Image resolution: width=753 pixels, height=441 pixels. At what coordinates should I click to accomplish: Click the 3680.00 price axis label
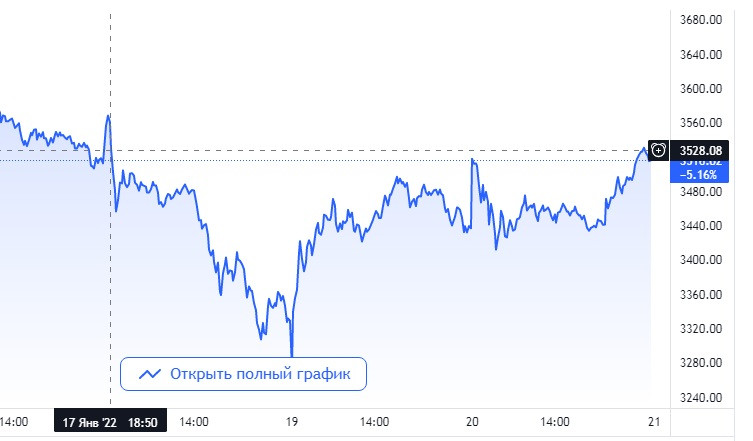700,20
